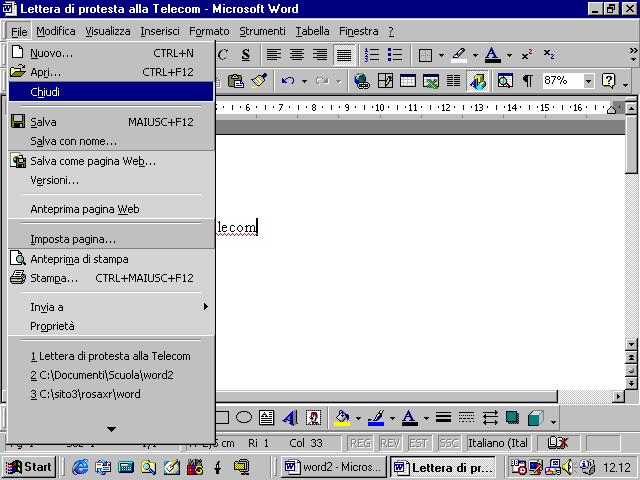The image size is (640, 480).
Task: Open the Tabella menu
Action: (x=312, y=31)
